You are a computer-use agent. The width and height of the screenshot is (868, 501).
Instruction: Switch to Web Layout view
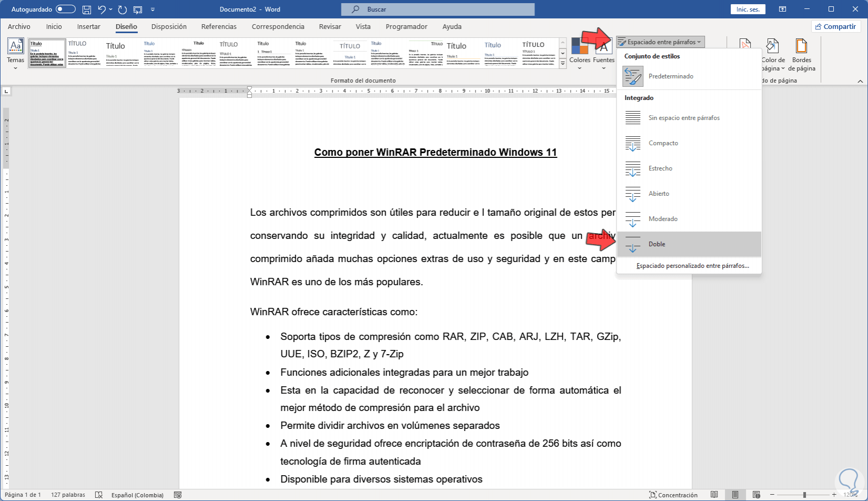[756, 495]
